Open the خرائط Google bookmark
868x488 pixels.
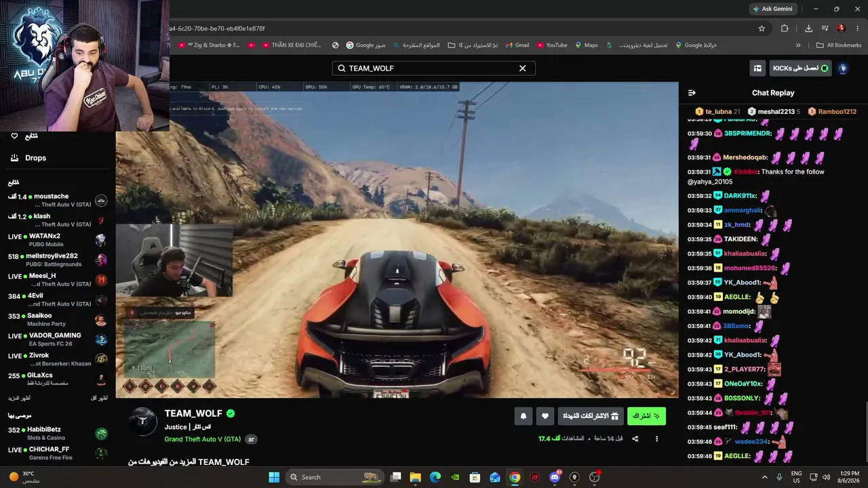(695, 45)
